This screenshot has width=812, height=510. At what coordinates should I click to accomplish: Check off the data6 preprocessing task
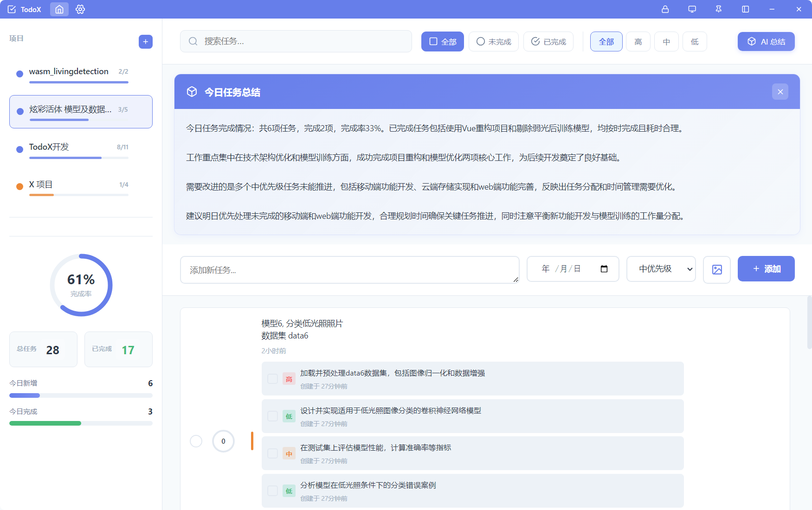click(x=272, y=378)
